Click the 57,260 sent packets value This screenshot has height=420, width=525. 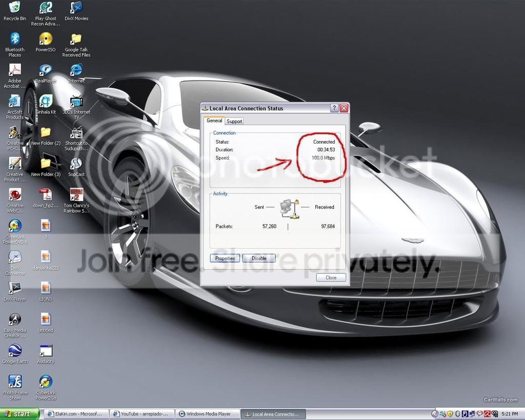(x=269, y=227)
